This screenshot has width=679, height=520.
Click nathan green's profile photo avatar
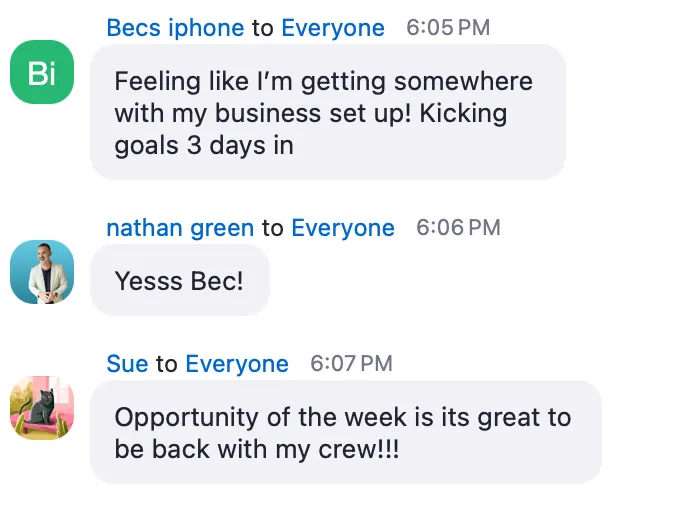[x=42, y=272]
